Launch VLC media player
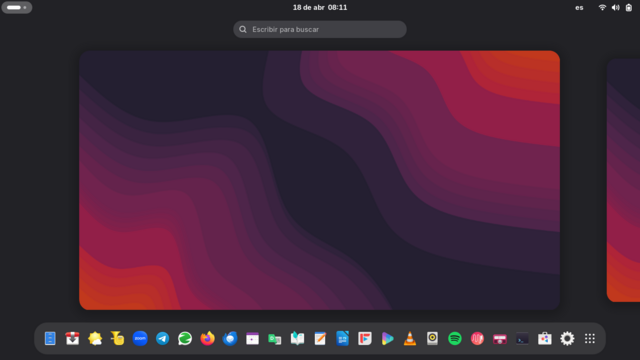 point(410,338)
